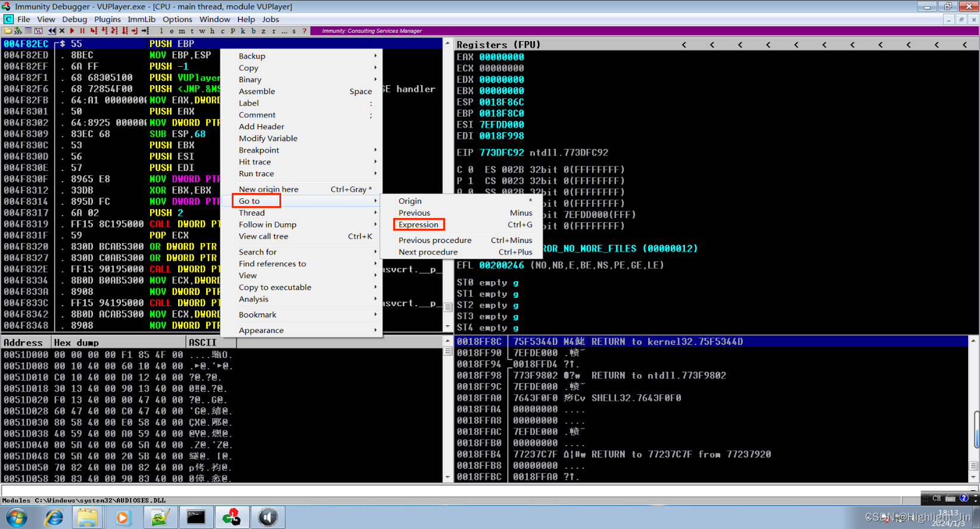This screenshot has width=980, height=529.
Task: Choose Previous procedure in submenu
Action: [x=435, y=240]
